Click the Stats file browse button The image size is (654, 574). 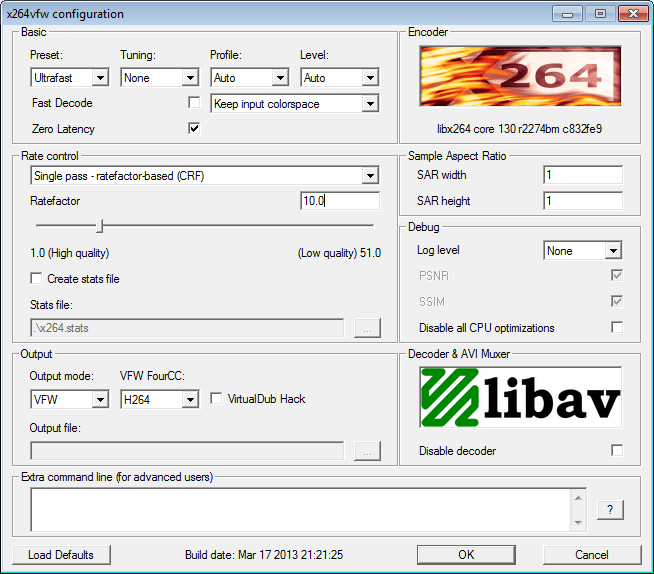click(x=367, y=328)
